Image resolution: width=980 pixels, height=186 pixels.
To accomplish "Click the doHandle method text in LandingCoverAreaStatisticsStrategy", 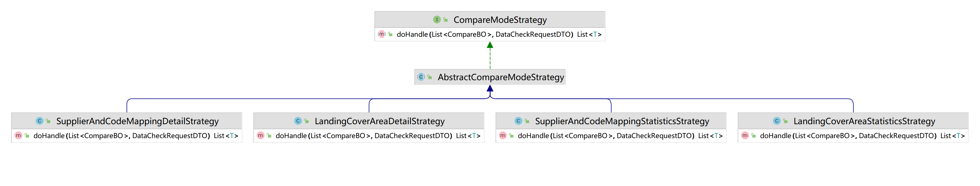I will tap(863, 136).
